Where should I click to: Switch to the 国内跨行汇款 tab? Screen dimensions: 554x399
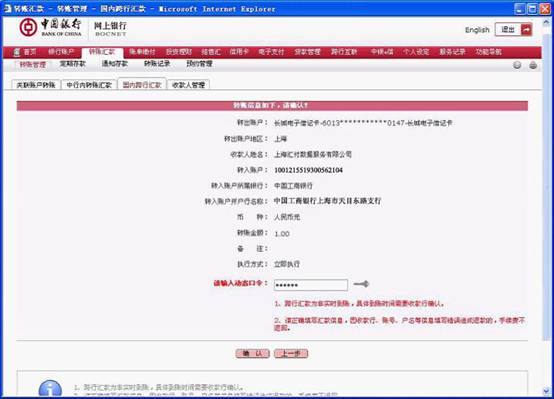tap(142, 85)
